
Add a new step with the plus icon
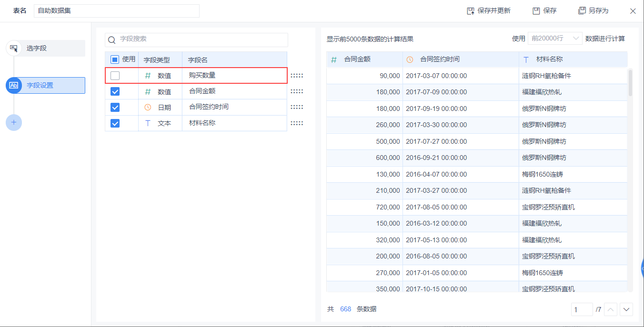pos(14,122)
